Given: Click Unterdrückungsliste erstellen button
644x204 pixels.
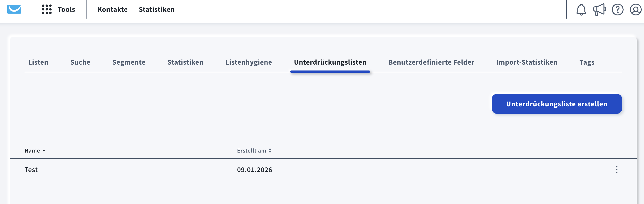Looking at the screenshot, I should (x=557, y=104).
